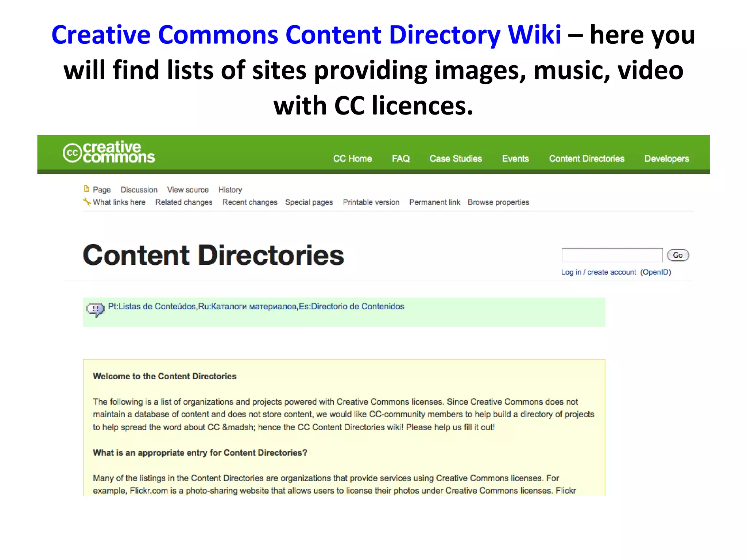
Task: Open the History tab
Action: click(230, 190)
